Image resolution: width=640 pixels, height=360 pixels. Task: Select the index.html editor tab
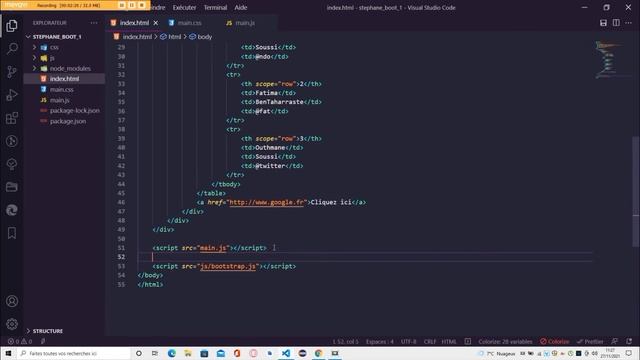click(x=134, y=23)
